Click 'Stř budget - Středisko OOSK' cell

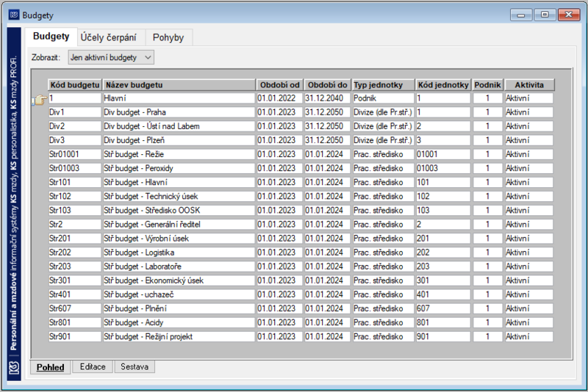point(179,211)
